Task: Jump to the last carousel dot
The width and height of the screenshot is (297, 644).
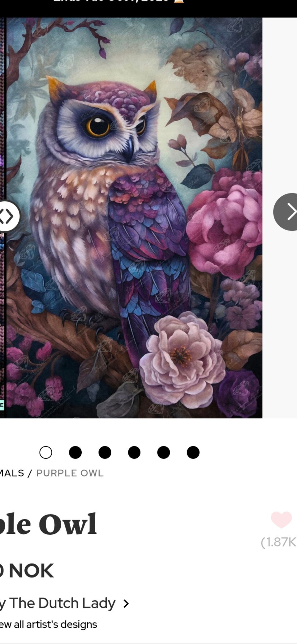Action: (x=193, y=452)
